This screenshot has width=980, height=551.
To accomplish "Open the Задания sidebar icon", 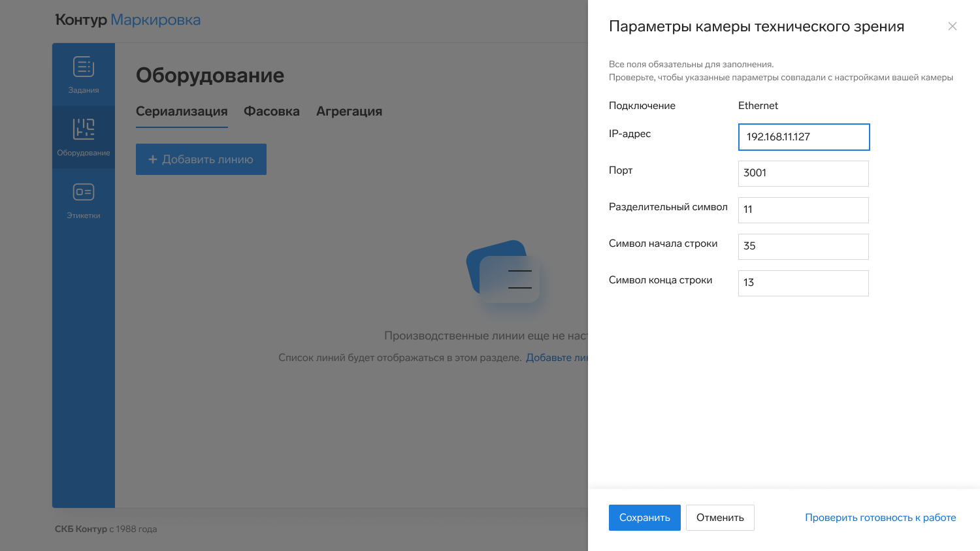I will pyautogui.click(x=84, y=74).
